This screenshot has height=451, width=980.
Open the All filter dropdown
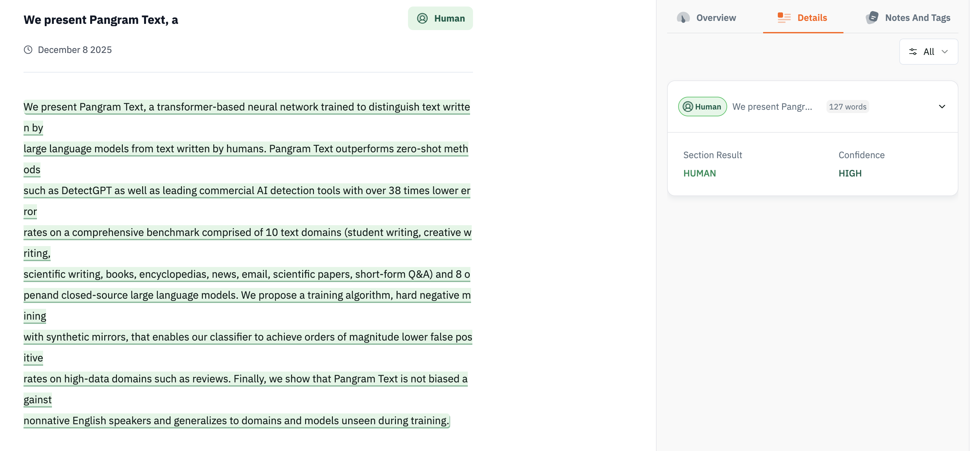coord(928,52)
